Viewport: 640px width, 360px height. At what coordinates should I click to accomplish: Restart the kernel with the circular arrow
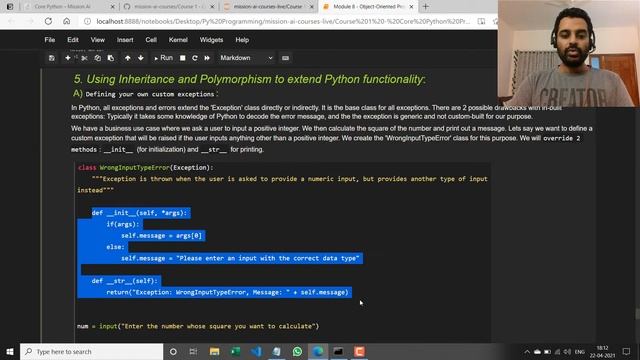(x=195, y=58)
